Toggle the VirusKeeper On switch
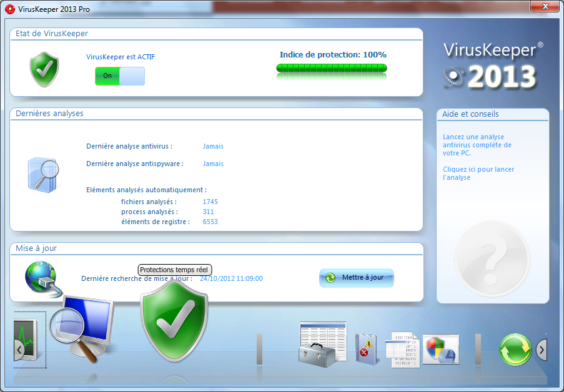Viewport: 564px width, 392px height. click(x=120, y=76)
